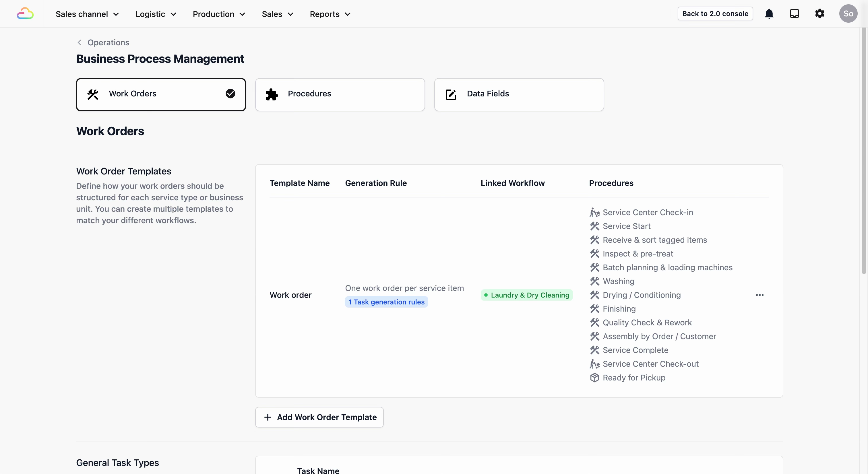The image size is (868, 474).
Task: Switch to the Data Fields tab
Action: tap(519, 95)
